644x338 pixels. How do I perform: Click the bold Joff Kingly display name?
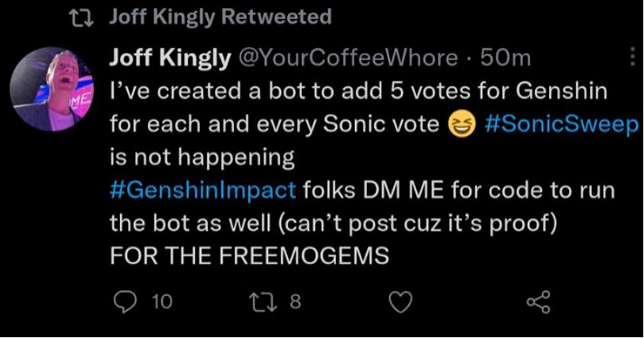[170, 58]
